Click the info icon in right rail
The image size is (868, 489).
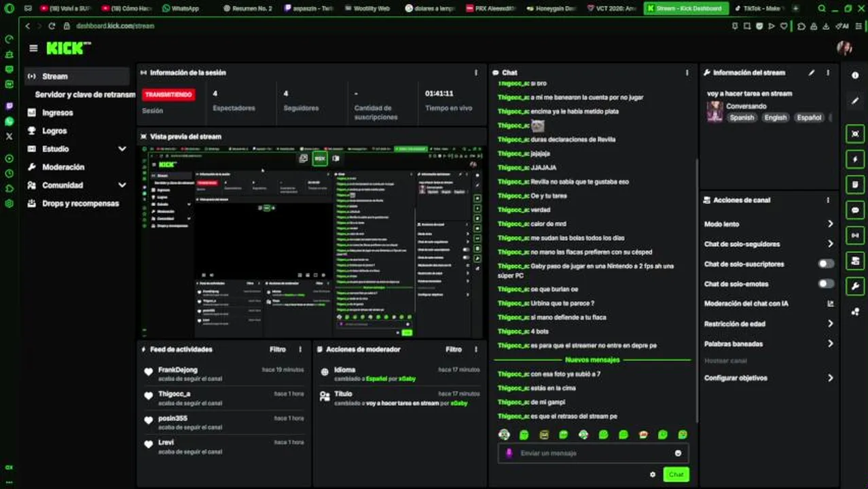pyautogui.click(x=855, y=75)
